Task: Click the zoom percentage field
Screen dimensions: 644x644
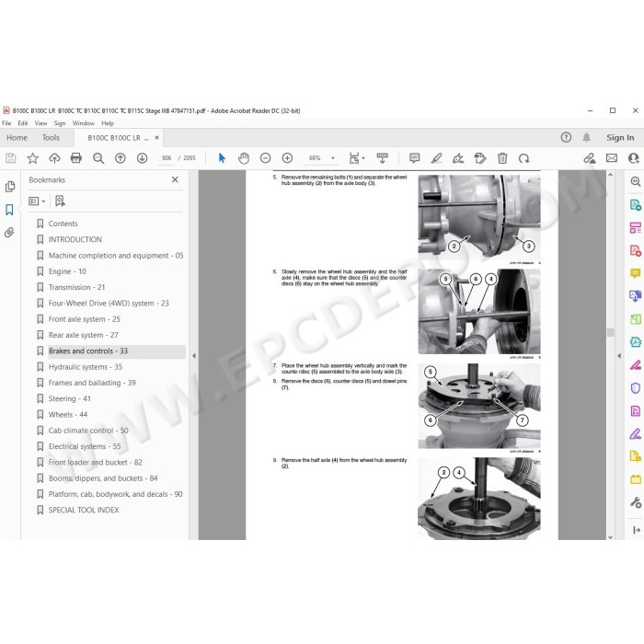Action: coord(315,158)
